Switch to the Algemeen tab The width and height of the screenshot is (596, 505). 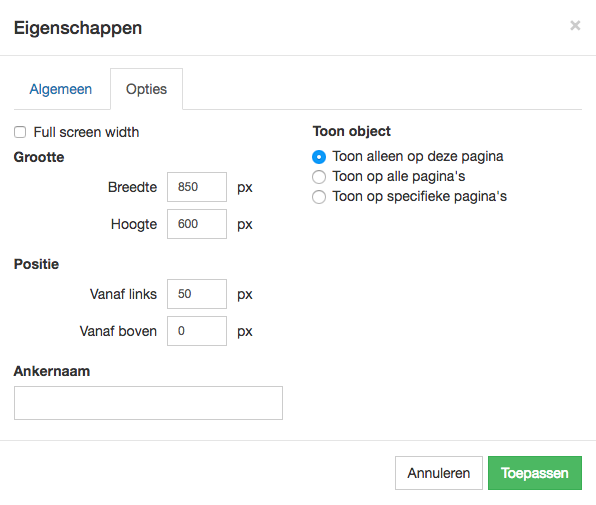pyautogui.click(x=61, y=89)
